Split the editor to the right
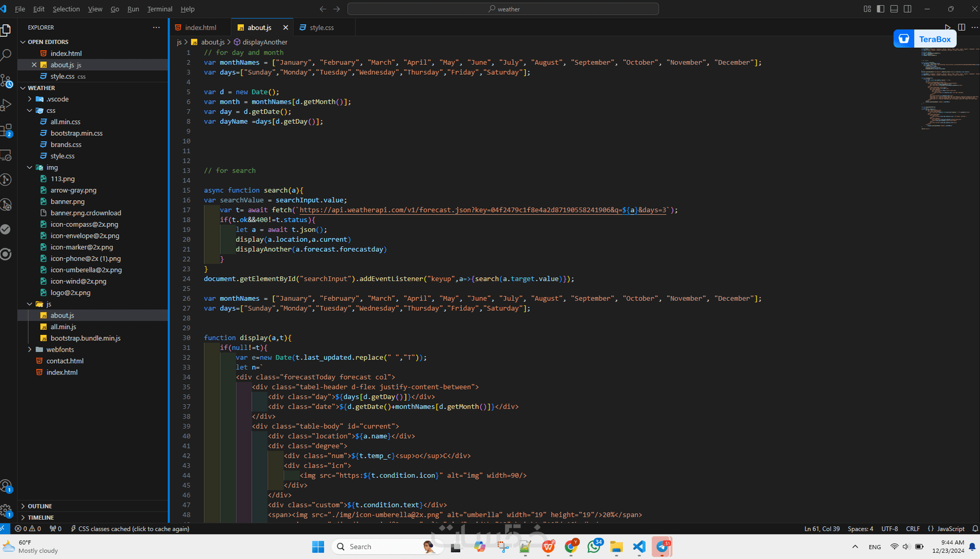 pos(962,27)
